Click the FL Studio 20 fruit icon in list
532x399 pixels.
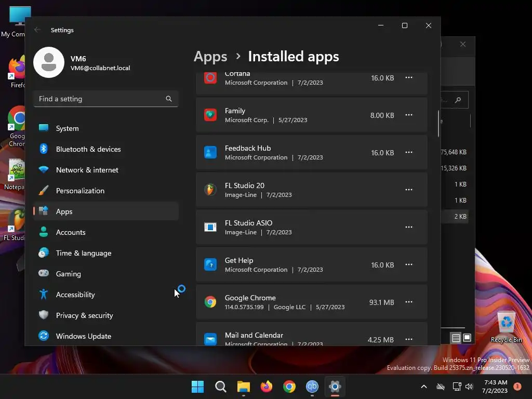210,190
